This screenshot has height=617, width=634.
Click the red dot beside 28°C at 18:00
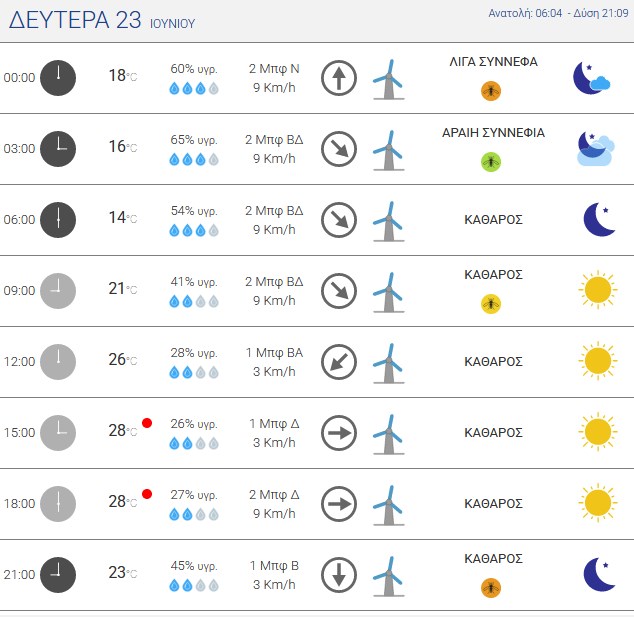(x=147, y=494)
